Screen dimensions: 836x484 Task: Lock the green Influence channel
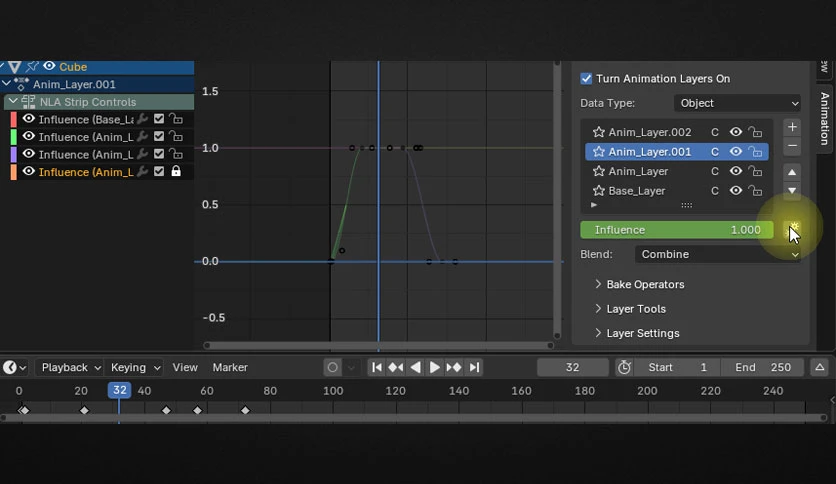click(x=176, y=136)
